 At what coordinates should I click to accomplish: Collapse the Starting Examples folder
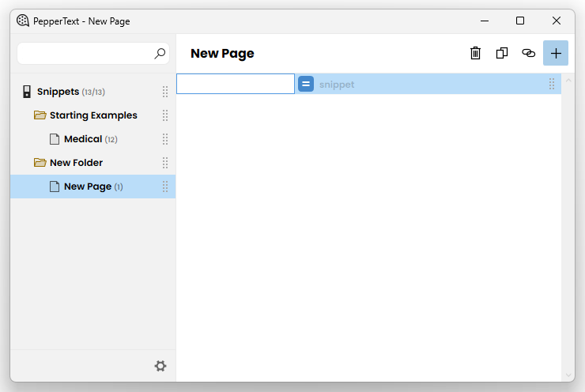click(x=40, y=115)
